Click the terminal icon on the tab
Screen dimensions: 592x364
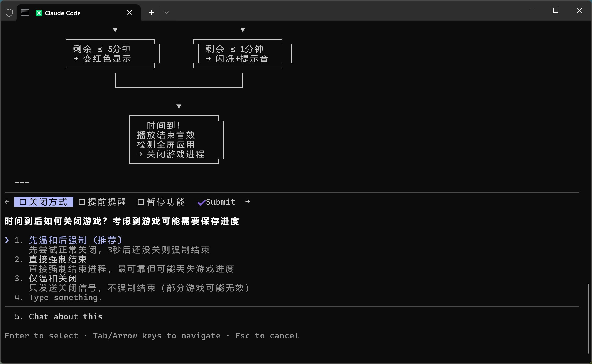[x=25, y=13]
